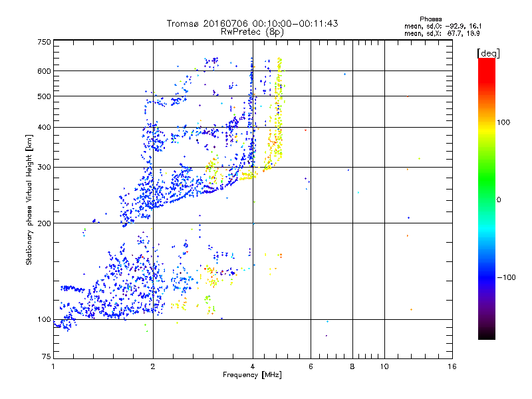Click the y-axis '300' tick label
The image size is (532, 399).
pyautogui.click(x=44, y=167)
